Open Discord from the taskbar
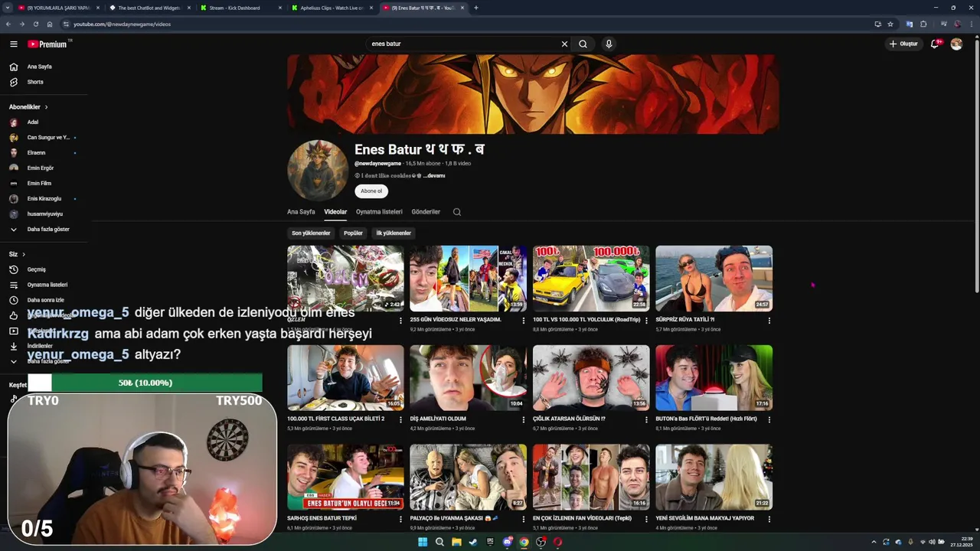 point(507,542)
